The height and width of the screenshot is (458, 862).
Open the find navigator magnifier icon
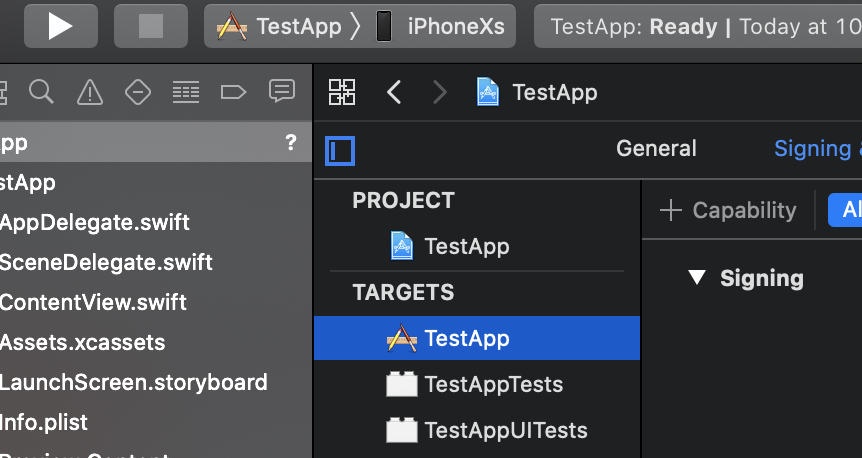click(41, 92)
